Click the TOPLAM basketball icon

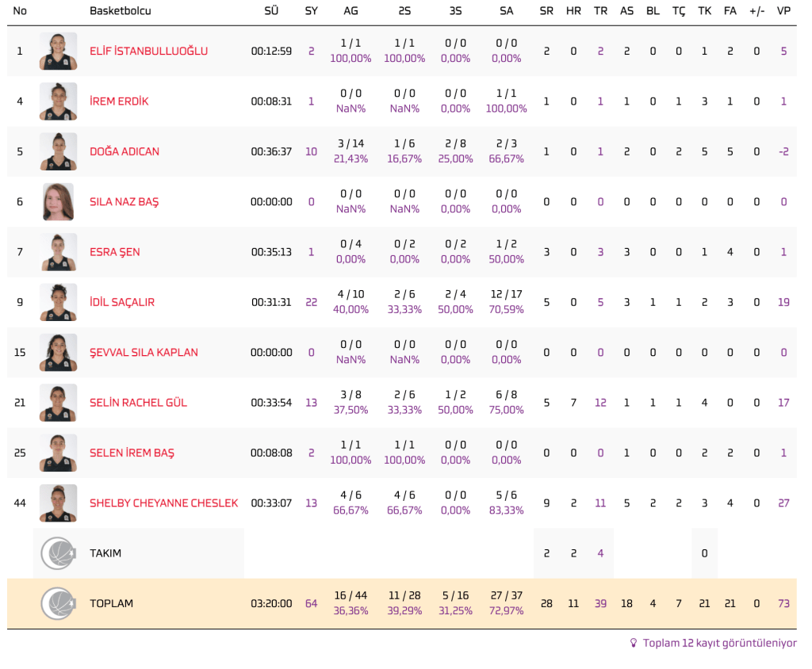click(x=58, y=603)
